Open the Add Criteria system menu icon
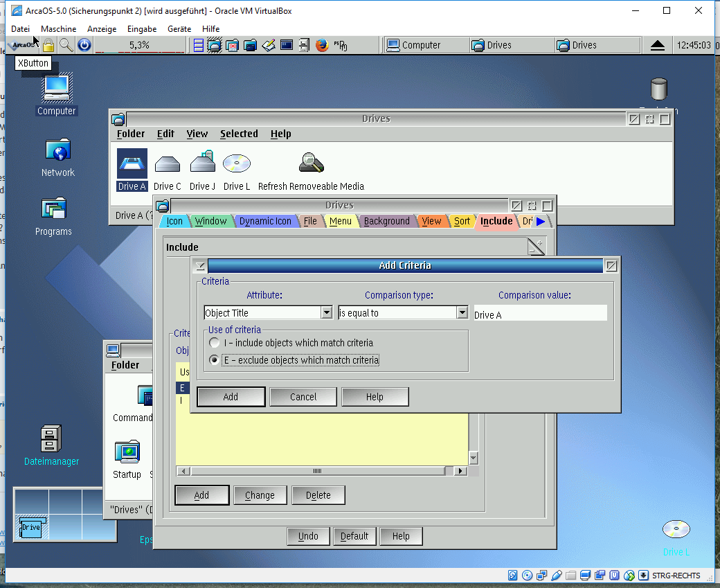 tap(200, 266)
